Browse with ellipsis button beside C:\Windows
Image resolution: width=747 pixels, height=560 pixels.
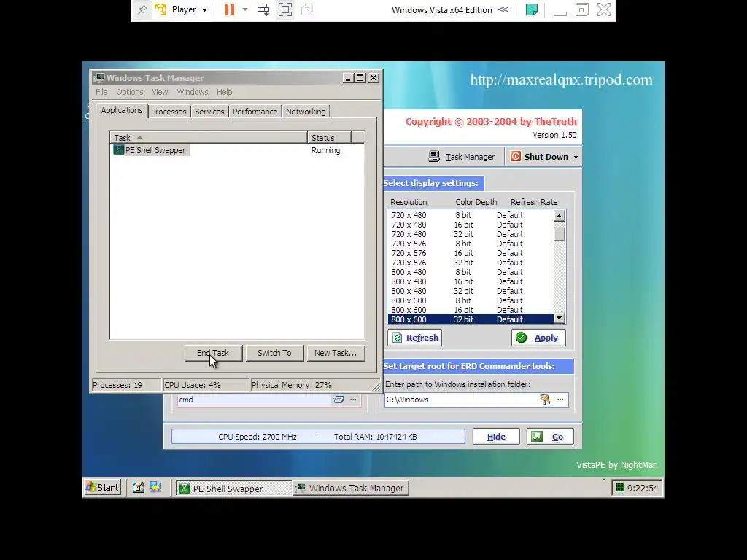point(560,400)
